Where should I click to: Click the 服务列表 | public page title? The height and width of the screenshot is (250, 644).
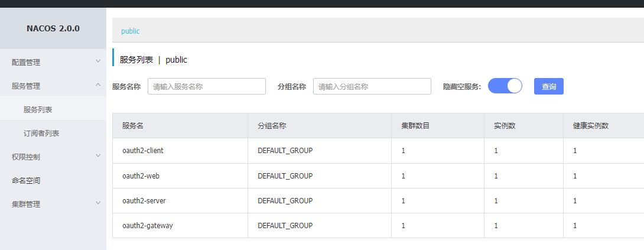tap(153, 60)
